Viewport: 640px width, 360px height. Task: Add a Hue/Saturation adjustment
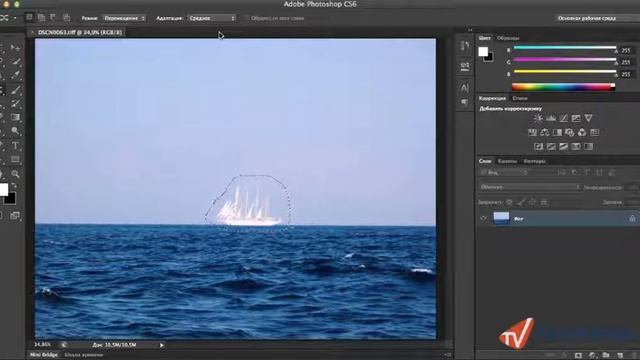coord(532,133)
